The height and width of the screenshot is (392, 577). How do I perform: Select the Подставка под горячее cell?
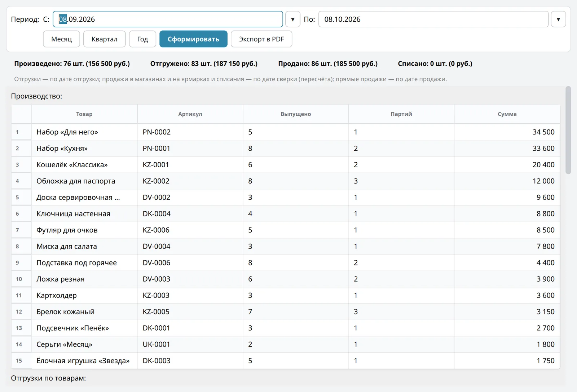[84, 263]
